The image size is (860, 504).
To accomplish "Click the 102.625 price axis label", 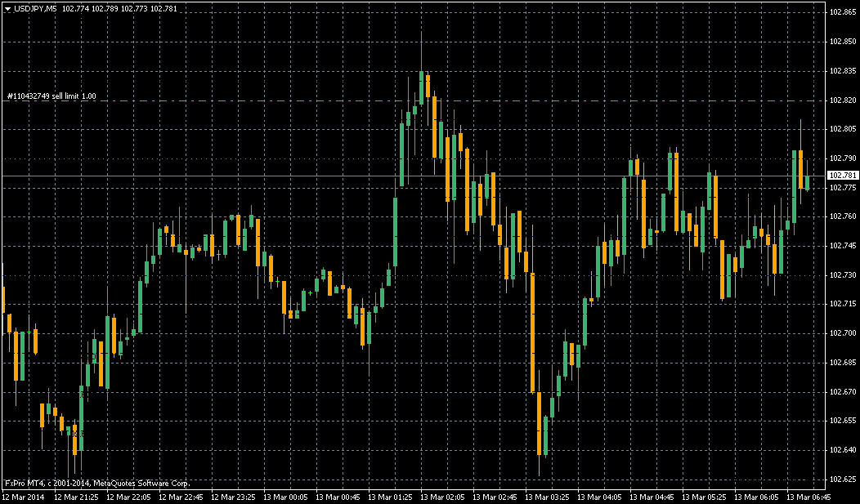I will [x=842, y=479].
